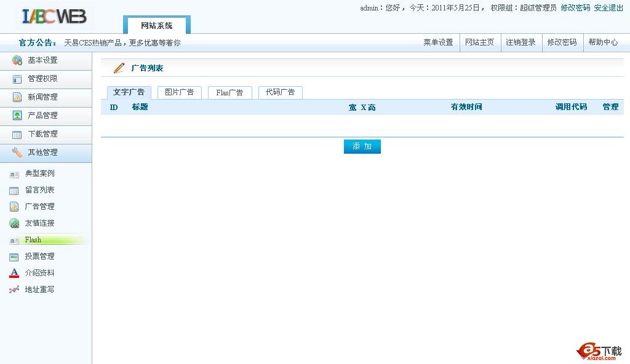
Task: Open 留言列表 in the sidebar
Action: [x=40, y=190]
